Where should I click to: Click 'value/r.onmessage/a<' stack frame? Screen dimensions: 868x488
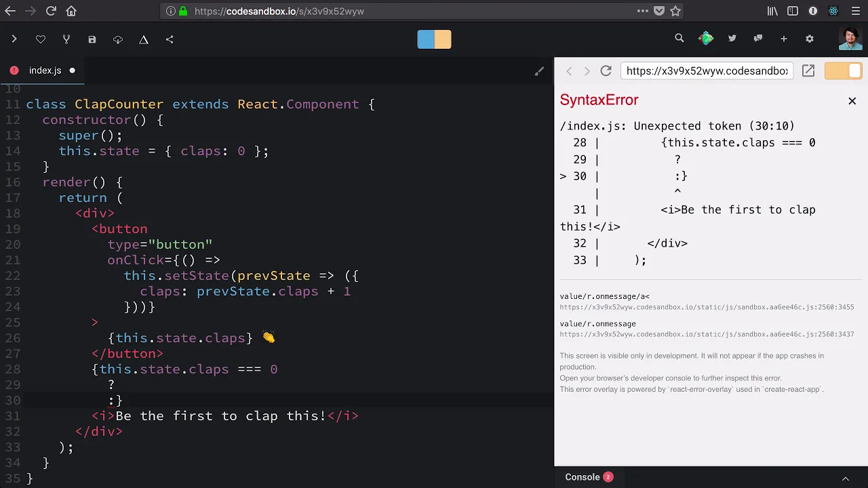tap(604, 296)
